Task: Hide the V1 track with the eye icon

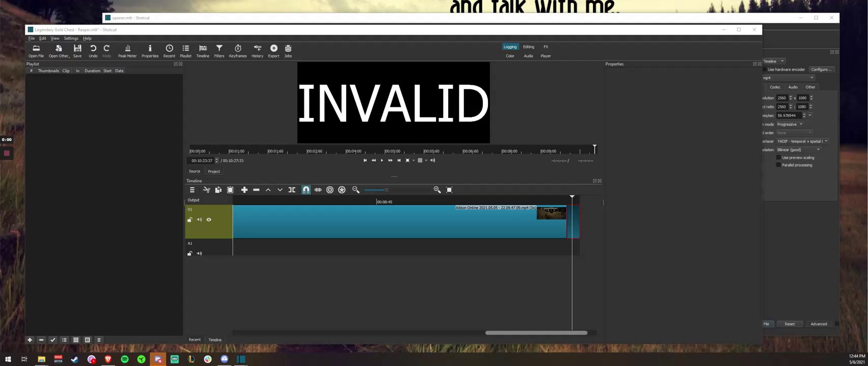Action: (209, 220)
